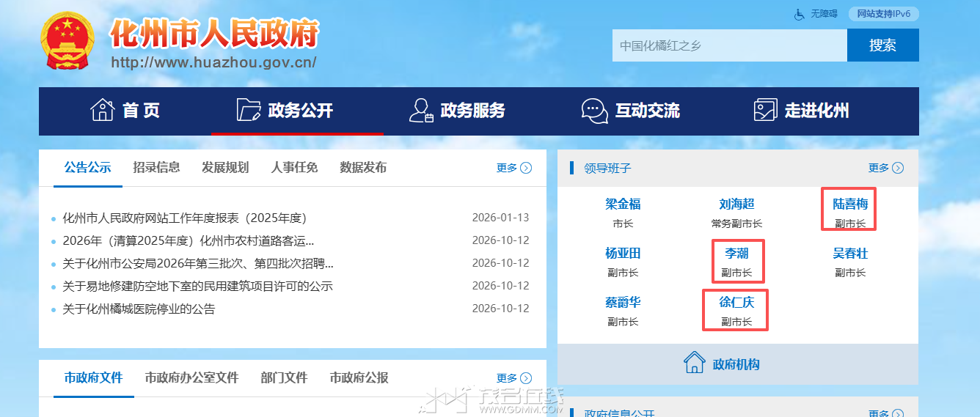Click the date 2026-01-13
Screen dimensions: 980x417
tap(500, 218)
